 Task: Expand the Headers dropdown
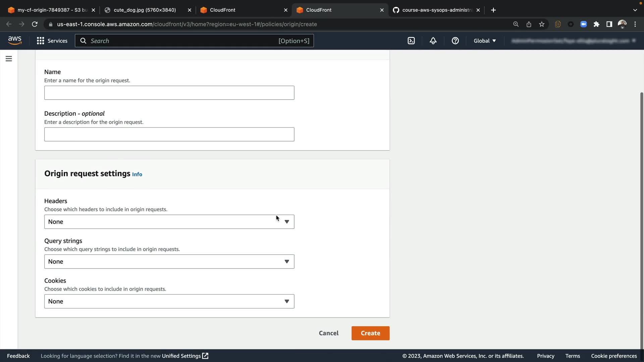pyautogui.click(x=169, y=222)
